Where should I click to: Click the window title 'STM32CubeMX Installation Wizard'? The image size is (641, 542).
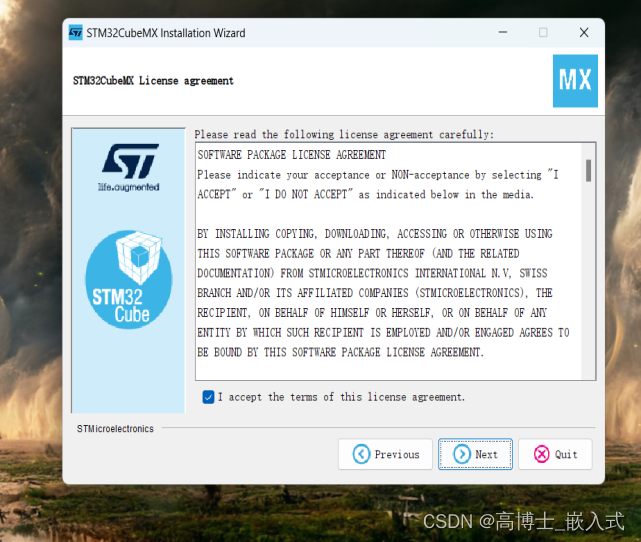point(166,33)
